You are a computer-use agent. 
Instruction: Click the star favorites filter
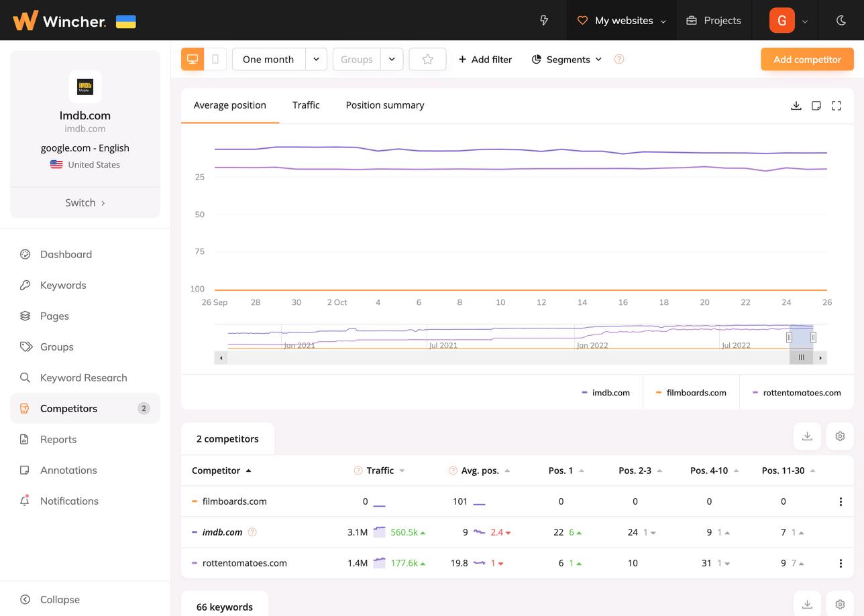tap(427, 60)
